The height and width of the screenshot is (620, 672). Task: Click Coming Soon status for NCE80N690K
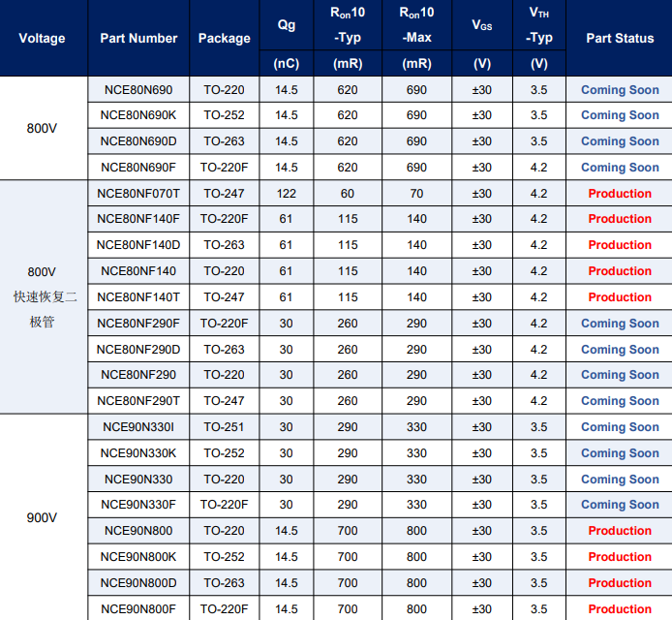click(620, 115)
